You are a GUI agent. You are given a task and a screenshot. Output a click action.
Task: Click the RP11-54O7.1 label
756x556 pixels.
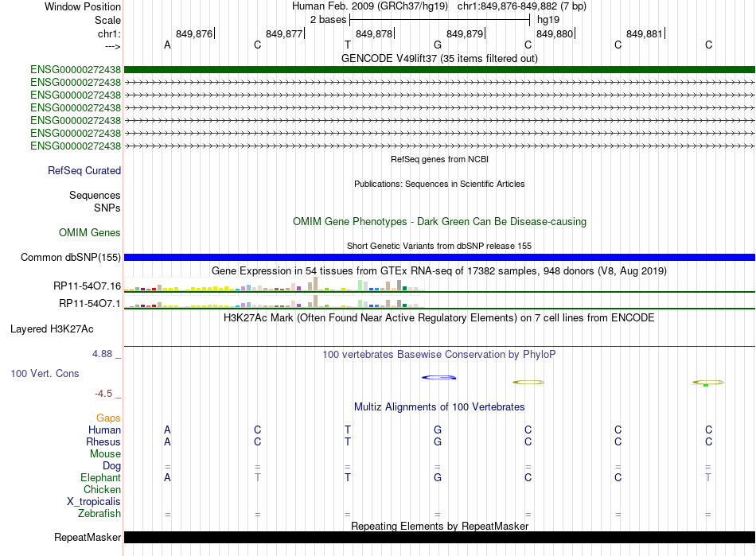(x=90, y=304)
